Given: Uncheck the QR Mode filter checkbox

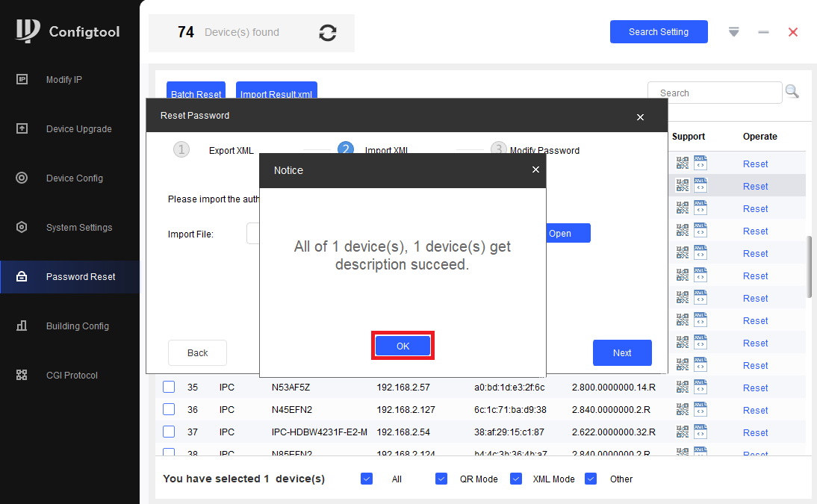Looking at the screenshot, I should coord(441,479).
